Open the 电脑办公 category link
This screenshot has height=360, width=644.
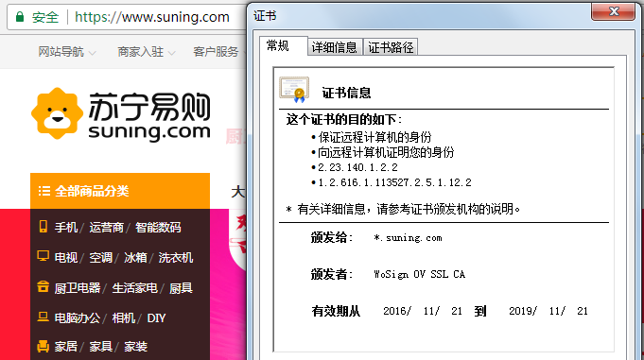pyautogui.click(x=78, y=318)
